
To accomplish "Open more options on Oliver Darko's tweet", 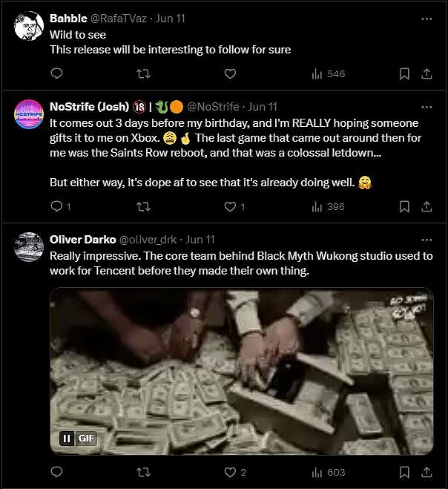I will click(x=426, y=240).
